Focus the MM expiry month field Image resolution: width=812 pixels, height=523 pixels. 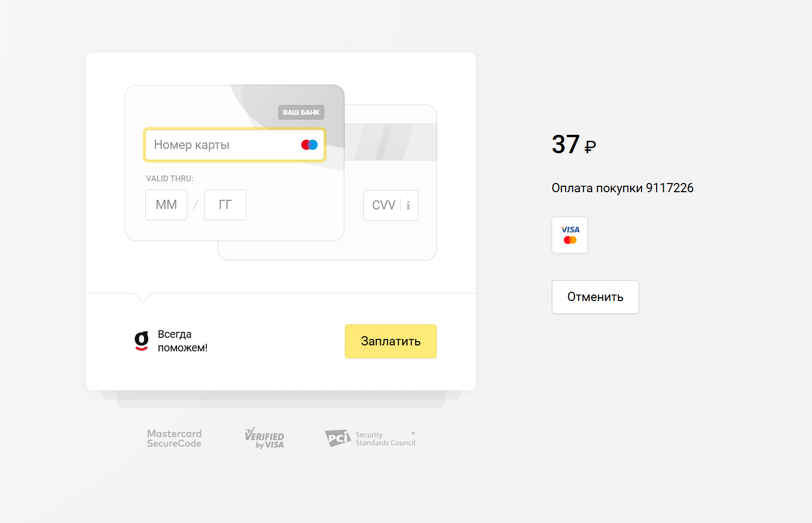pos(166,205)
